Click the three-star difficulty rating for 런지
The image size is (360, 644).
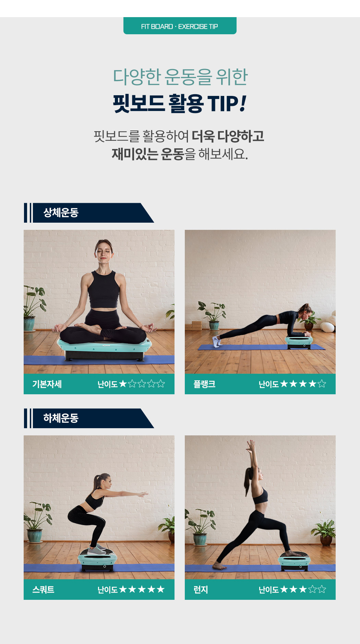click(292, 590)
